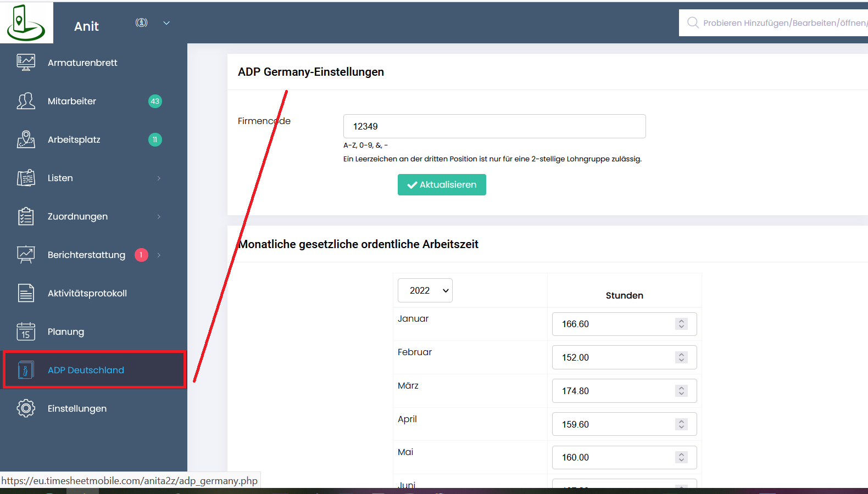Click the März month label
Image resolution: width=868 pixels, height=494 pixels.
[408, 385]
